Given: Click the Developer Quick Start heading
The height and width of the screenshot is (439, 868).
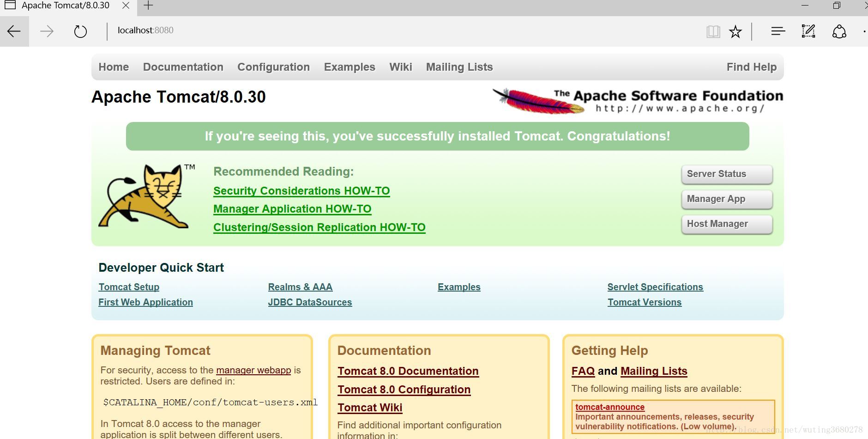Looking at the screenshot, I should click(x=161, y=268).
